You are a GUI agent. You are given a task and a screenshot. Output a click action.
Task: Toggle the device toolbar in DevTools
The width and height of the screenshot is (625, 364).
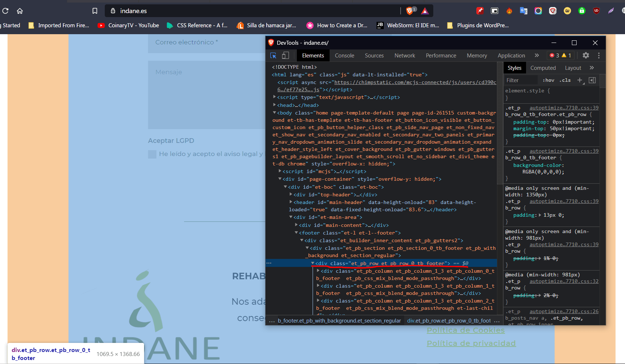pos(286,55)
